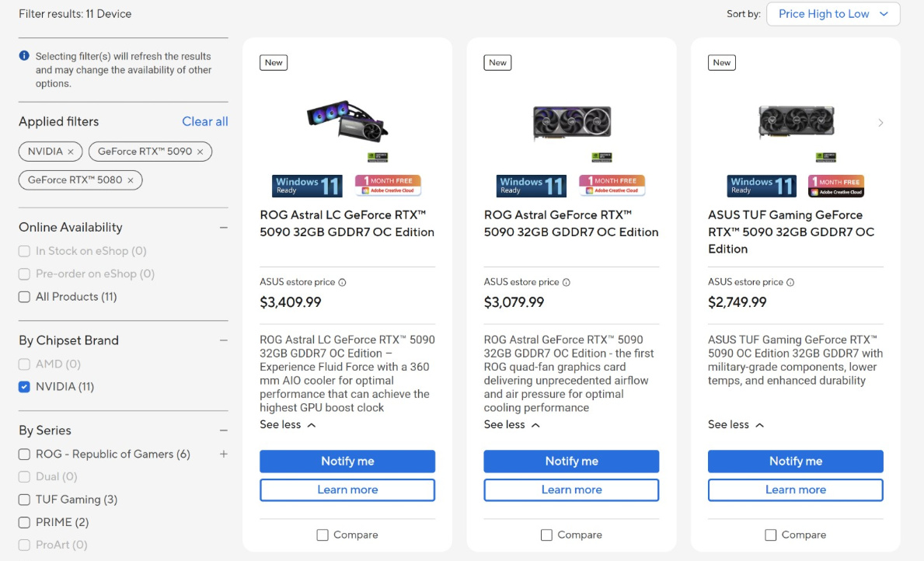Screen dimensions: 924x561
Task: Collapse the Online Availability filter section
Action: (224, 228)
